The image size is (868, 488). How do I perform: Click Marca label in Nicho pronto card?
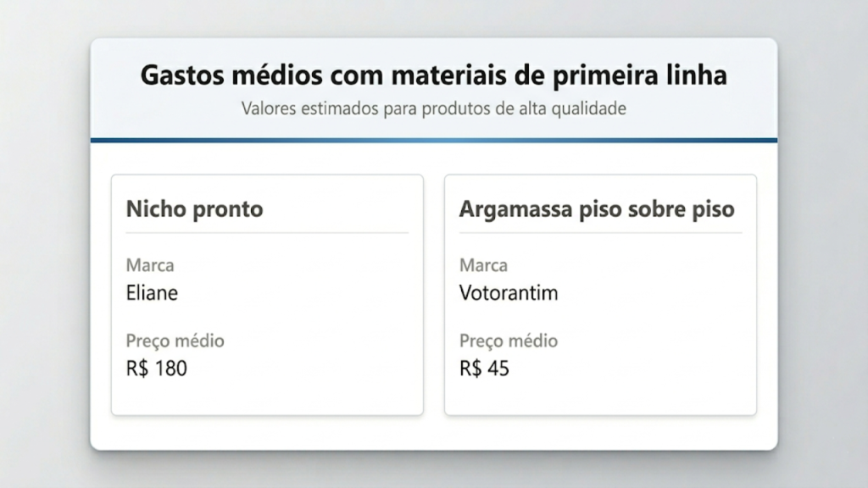150,265
